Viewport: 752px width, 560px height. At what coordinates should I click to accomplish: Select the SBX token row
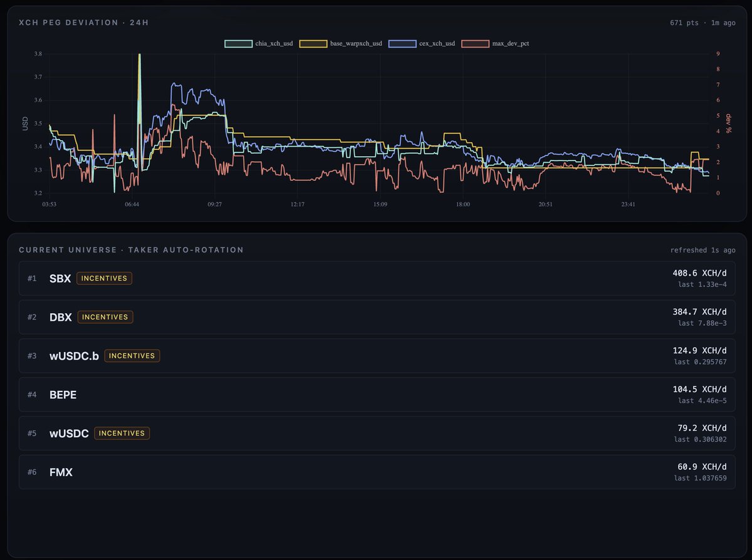377,278
